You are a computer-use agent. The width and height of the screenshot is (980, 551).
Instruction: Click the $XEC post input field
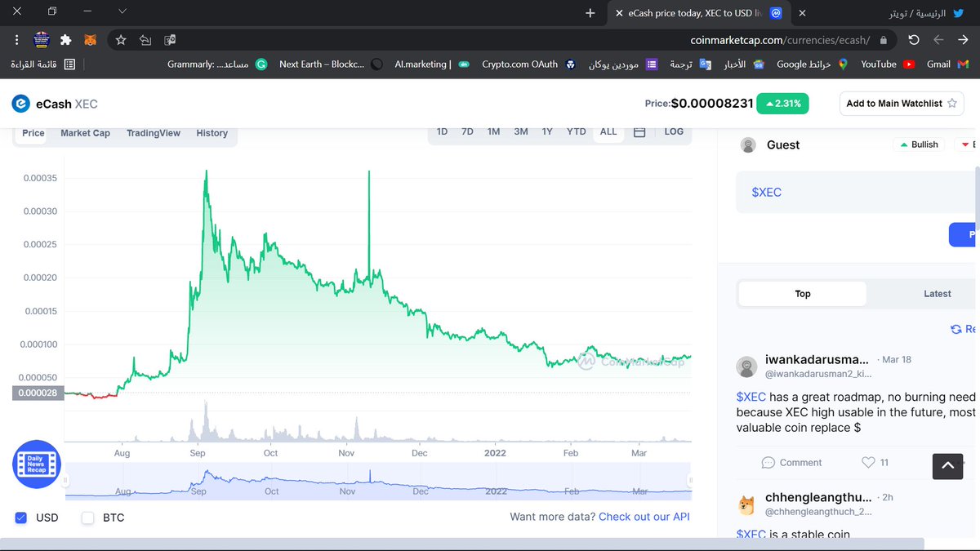[x=857, y=193]
